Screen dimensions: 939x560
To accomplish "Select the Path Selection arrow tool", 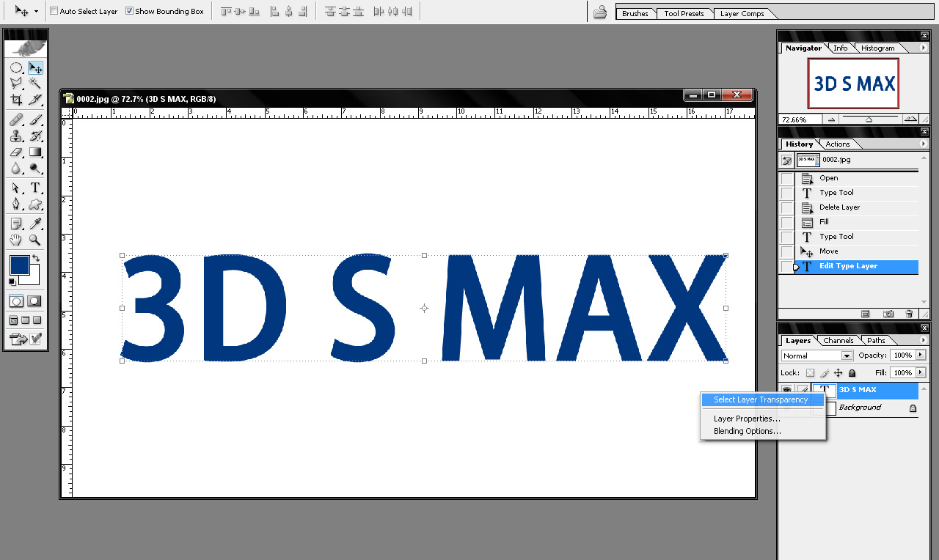I will pyautogui.click(x=16, y=188).
